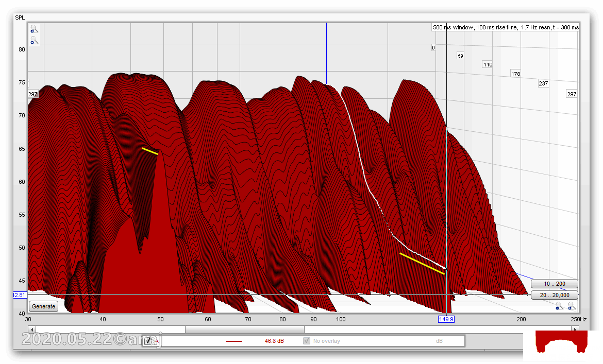Click the dB overlay value label

[x=439, y=341]
